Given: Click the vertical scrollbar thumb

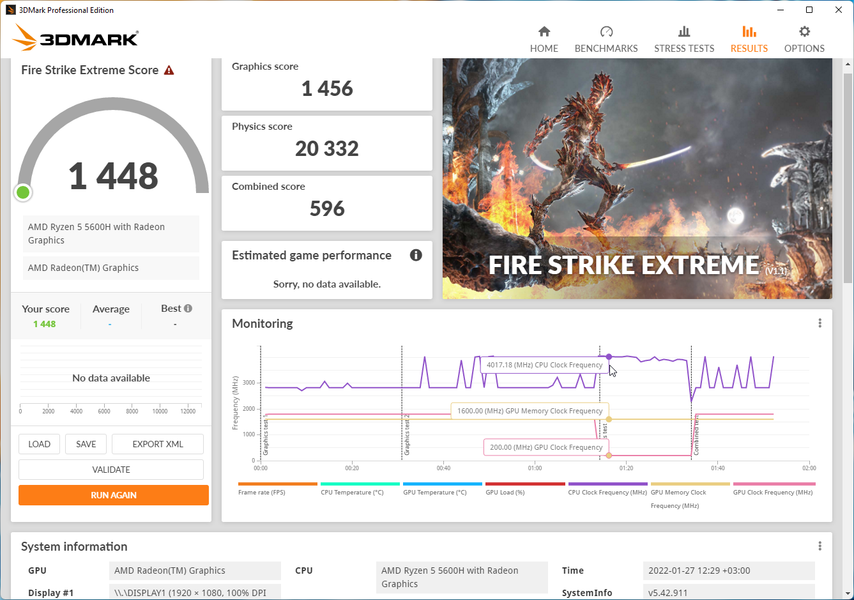Looking at the screenshot, I should click(x=847, y=177).
